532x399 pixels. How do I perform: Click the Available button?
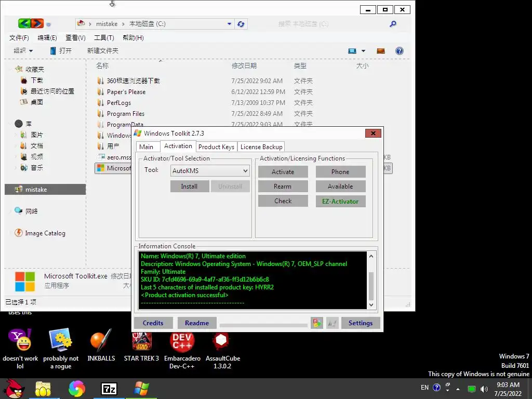click(x=340, y=187)
